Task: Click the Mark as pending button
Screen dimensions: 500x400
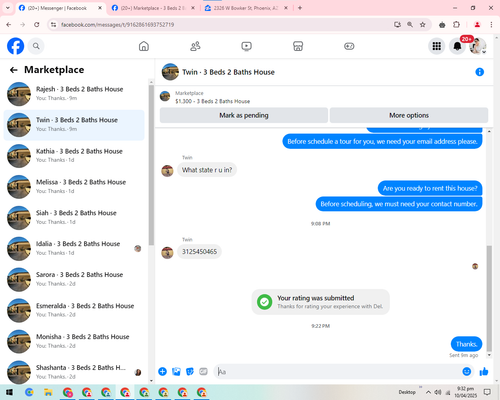Action: point(244,115)
